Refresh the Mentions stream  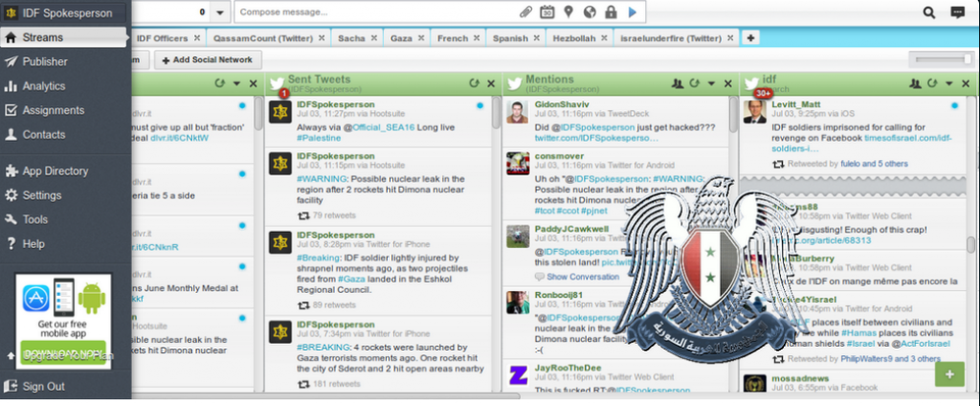tap(695, 83)
